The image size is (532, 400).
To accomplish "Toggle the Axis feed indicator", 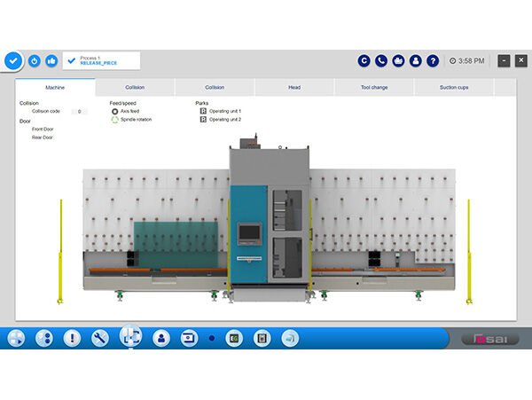I will [114, 112].
